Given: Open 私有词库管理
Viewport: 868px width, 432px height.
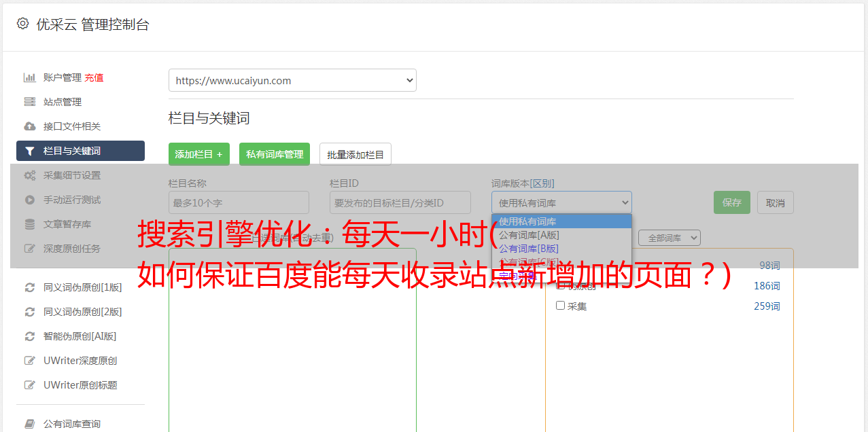Looking at the screenshot, I should click(275, 154).
